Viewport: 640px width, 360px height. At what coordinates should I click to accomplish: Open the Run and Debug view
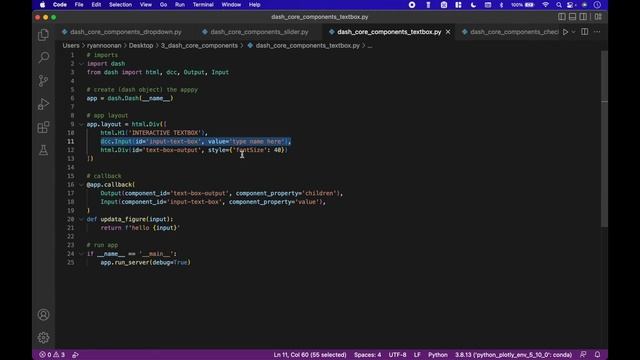point(43,104)
